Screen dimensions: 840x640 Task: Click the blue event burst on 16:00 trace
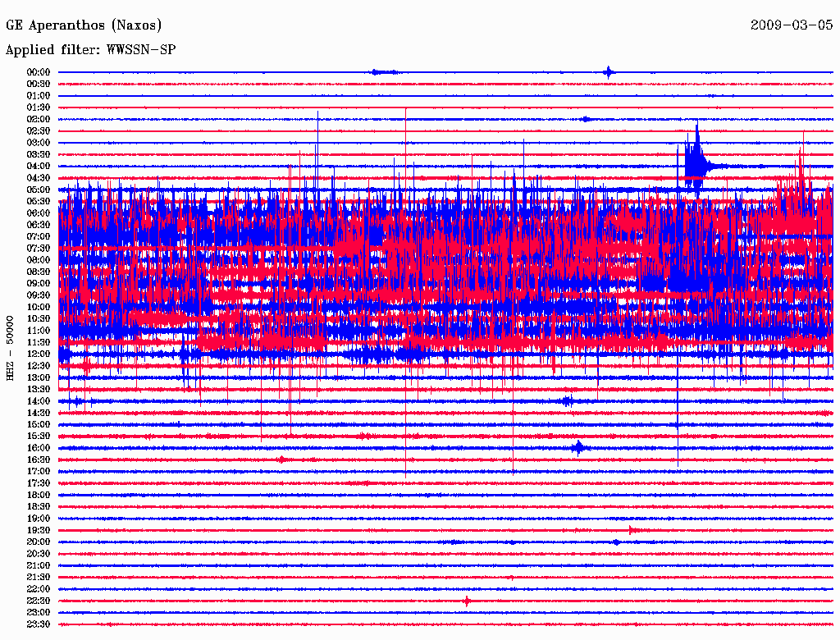coord(578,447)
